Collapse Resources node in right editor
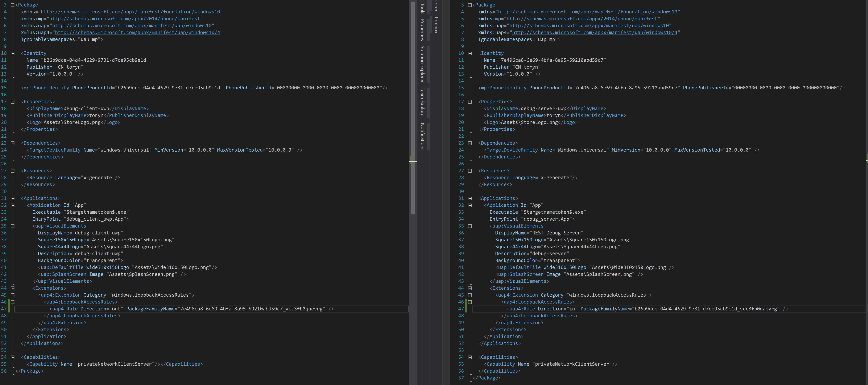 pyautogui.click(x=470, y=171)
